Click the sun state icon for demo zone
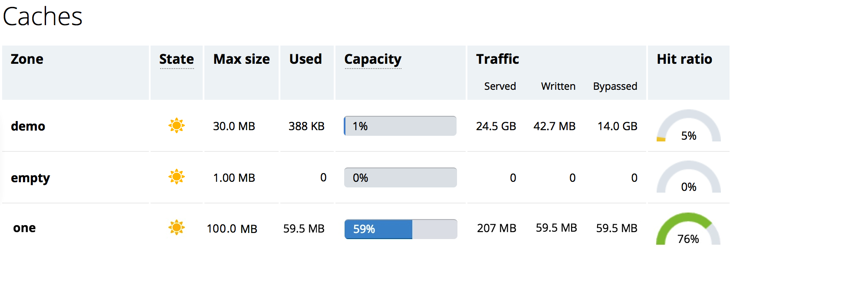 177,125
